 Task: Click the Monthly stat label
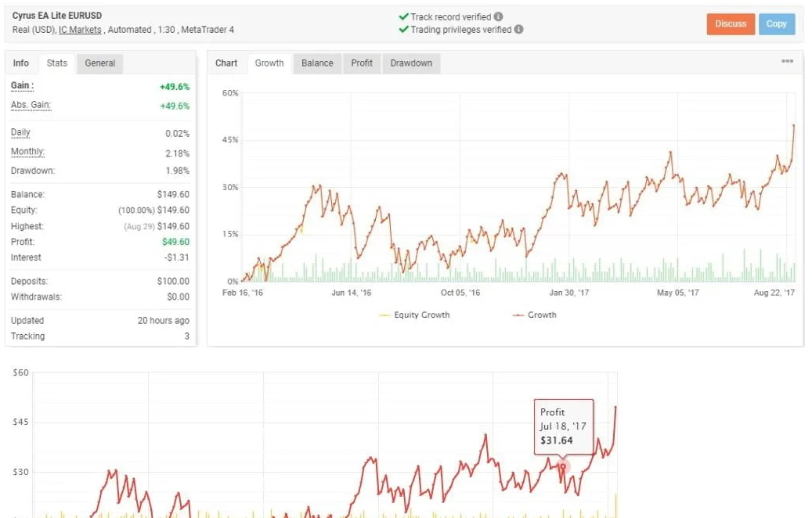pos(27,152)
